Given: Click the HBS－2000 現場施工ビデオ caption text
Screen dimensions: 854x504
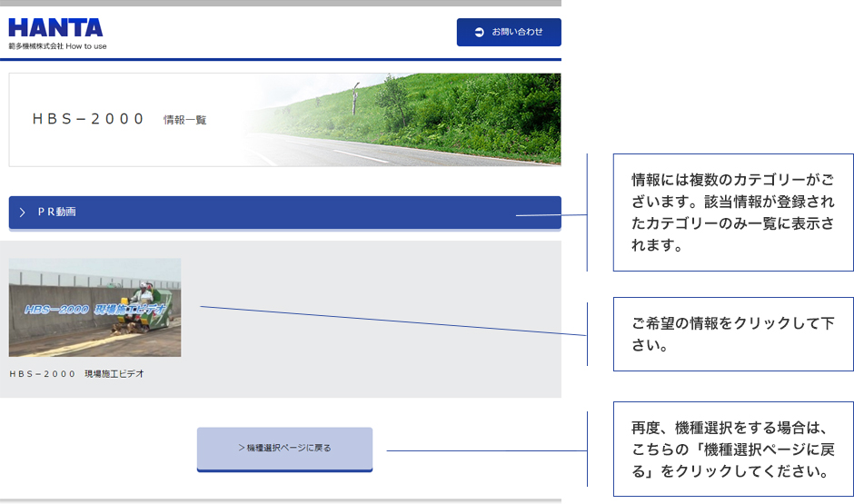Looking at the screenshot, I should [x=77, y=374].
